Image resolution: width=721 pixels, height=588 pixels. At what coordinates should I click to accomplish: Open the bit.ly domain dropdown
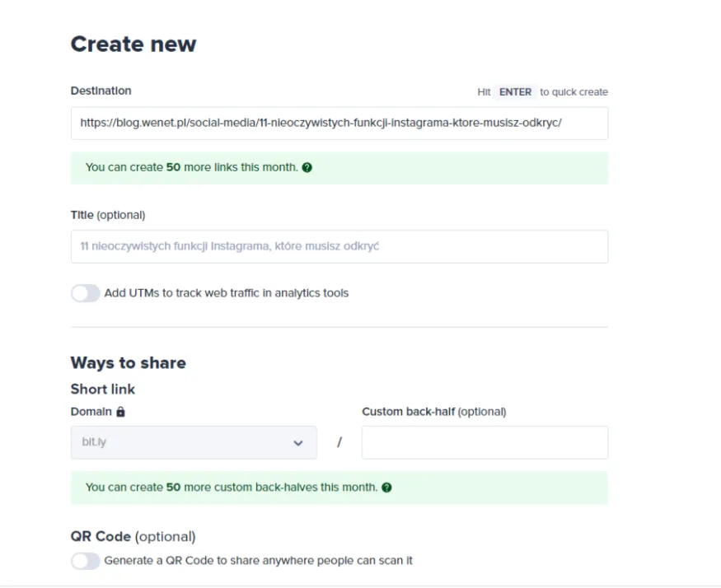point(193,442)
